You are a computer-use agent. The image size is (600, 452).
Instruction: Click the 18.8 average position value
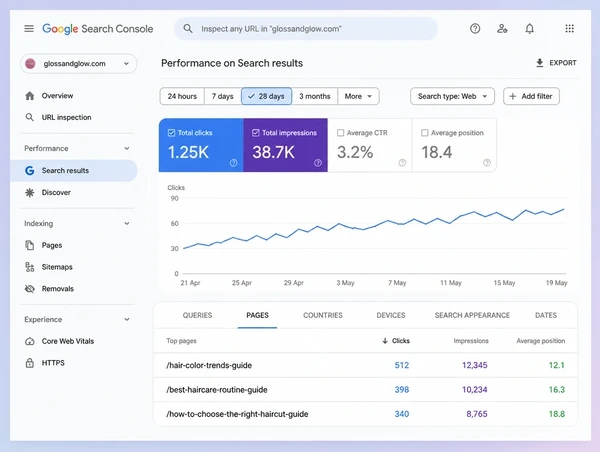[x=557, y=414]
